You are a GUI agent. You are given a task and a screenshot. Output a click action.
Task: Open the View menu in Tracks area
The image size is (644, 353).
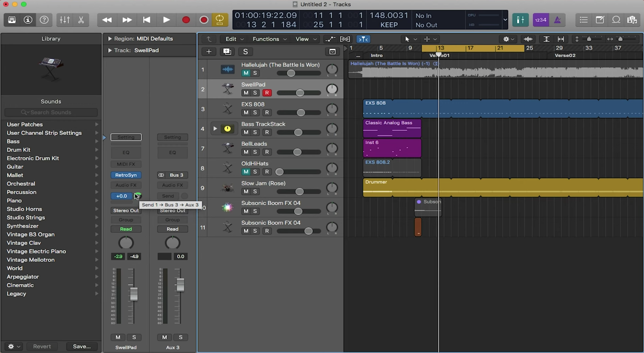click(306, 39)
